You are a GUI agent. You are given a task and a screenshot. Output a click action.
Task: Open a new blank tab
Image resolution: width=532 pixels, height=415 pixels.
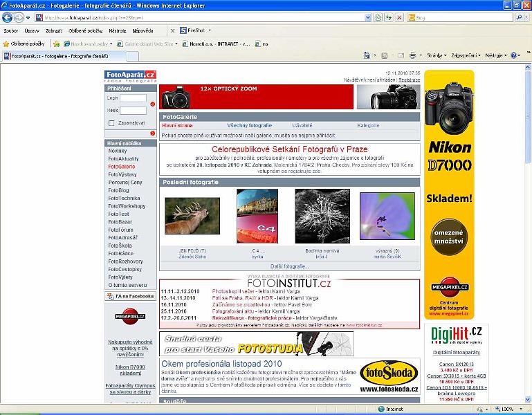tap(132, 56)
